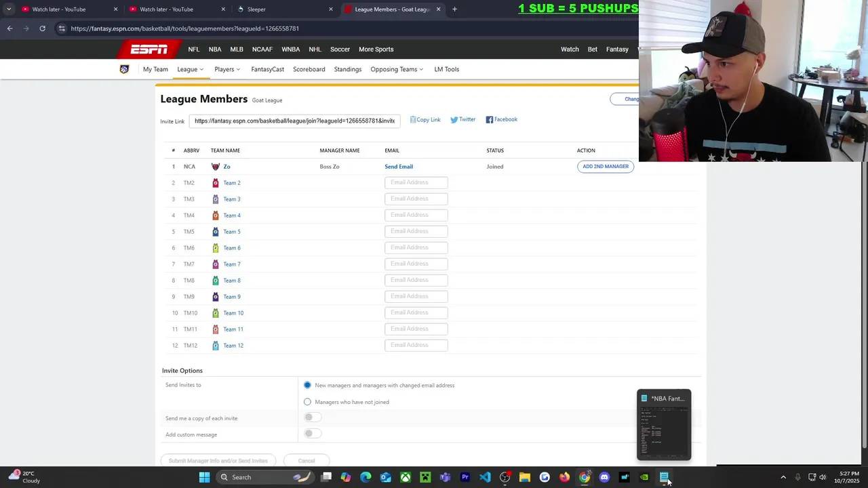Open Microsoft Edge from the taskbar
868x488 pixels.
point(366,477)
